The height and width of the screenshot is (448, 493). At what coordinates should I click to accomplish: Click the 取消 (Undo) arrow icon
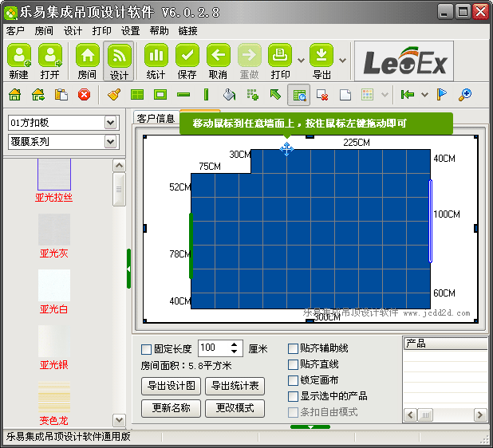[x=218, y=56]
